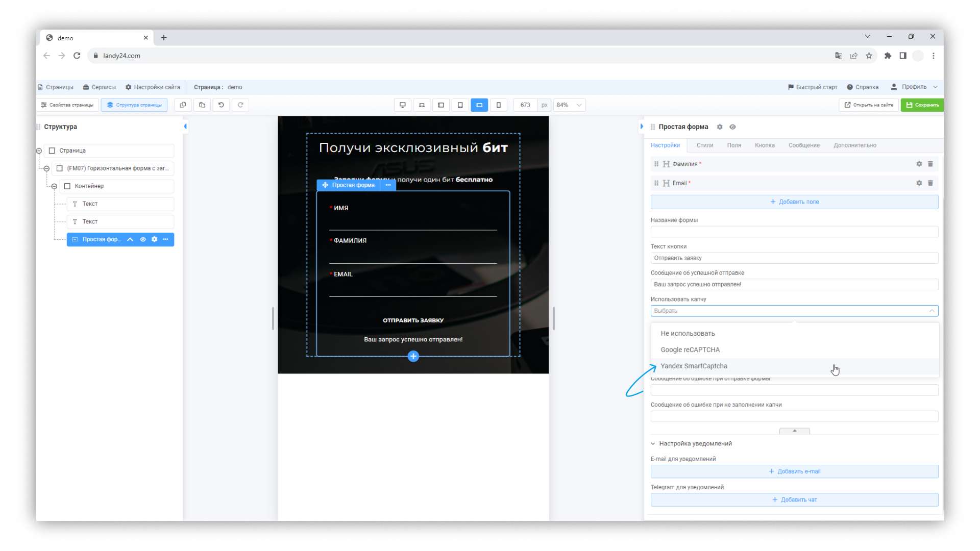Switch to laptop preview mode
Image resolution: width=980 pixels, height=551 pixels.
tap(422, 105)
